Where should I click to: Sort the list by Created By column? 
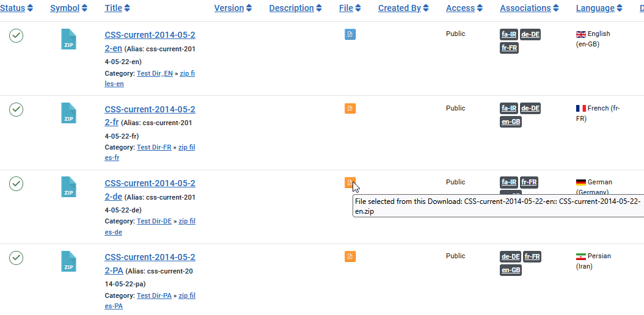(x=403, y=8)
